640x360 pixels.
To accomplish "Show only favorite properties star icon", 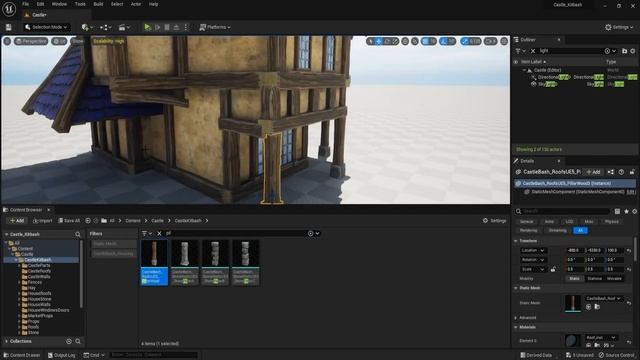I will [x=626, y=211].
